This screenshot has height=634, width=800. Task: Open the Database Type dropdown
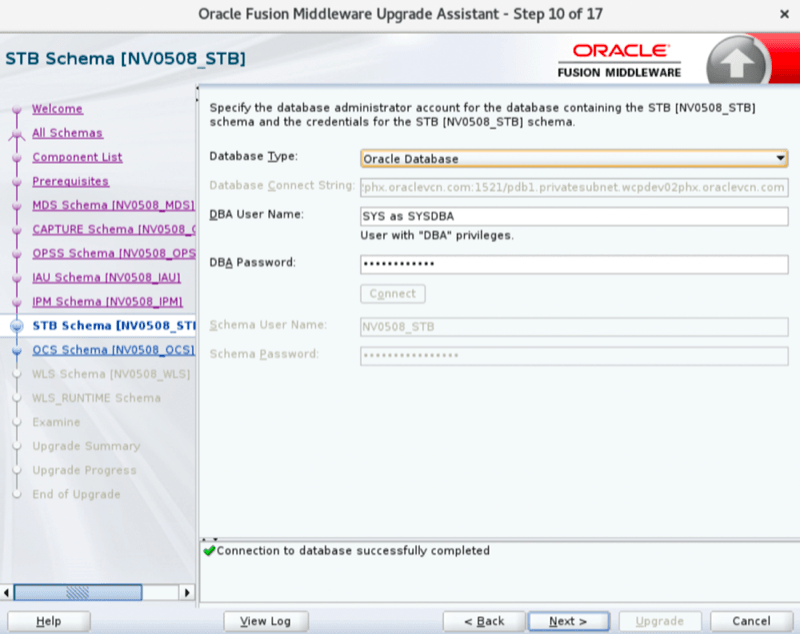click(x=574, y=159)
